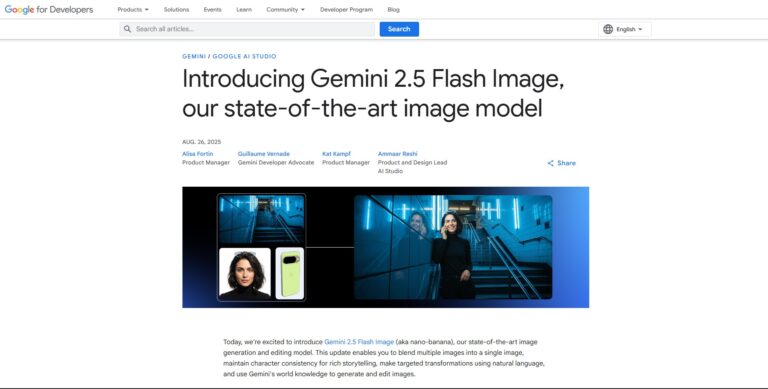The image size is (768, 389).
Task: Click the Google for Developers logo
Action: (48, 9)
